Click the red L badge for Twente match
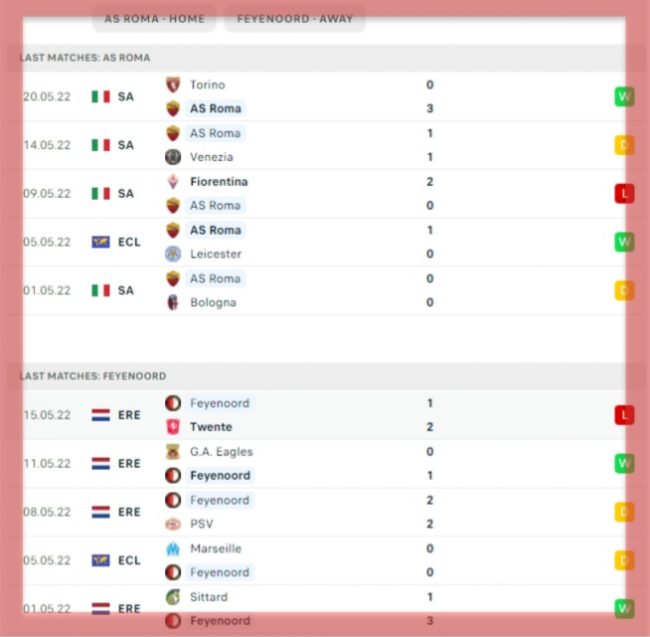 click(x=624, y=415)
